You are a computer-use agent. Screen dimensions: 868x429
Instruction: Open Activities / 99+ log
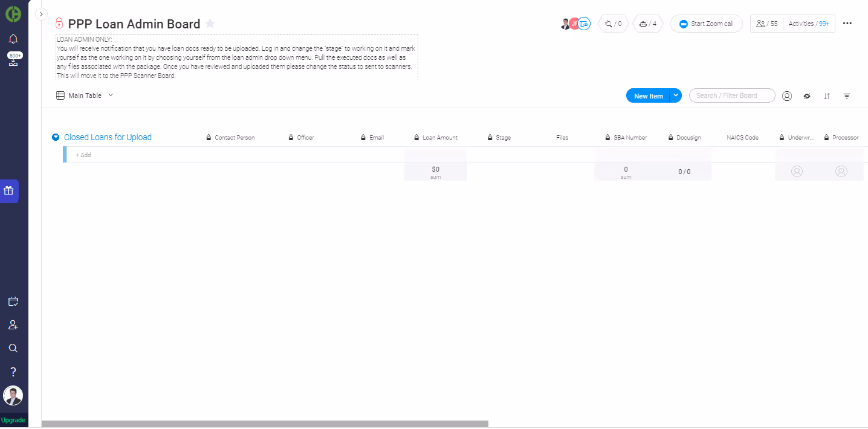pos(809,24)
